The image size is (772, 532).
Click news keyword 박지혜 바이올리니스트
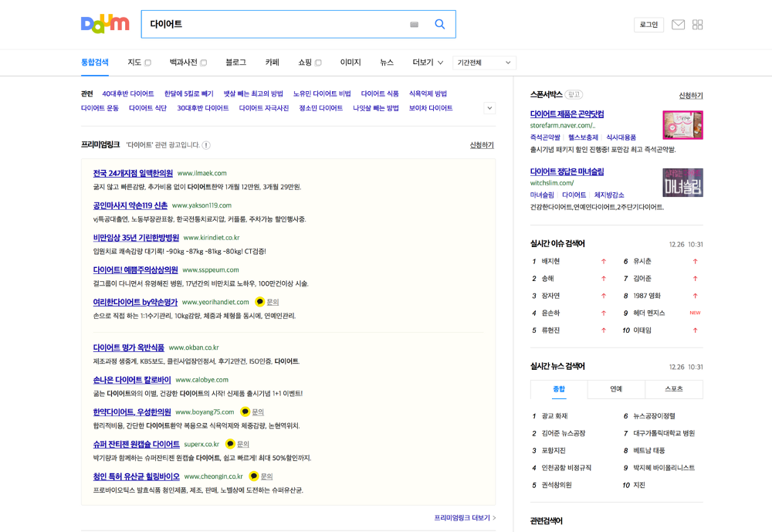pyautogui.click(x=664, y=468)
